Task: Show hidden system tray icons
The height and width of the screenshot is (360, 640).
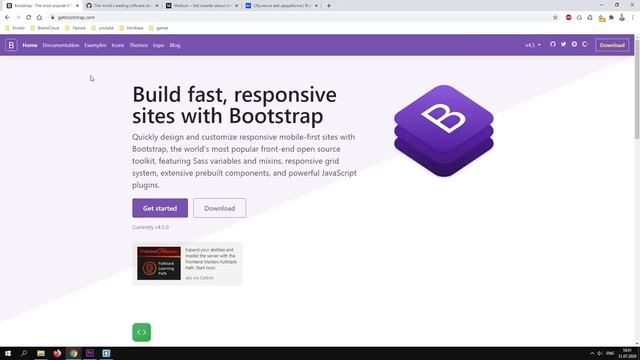Action: 592,353
